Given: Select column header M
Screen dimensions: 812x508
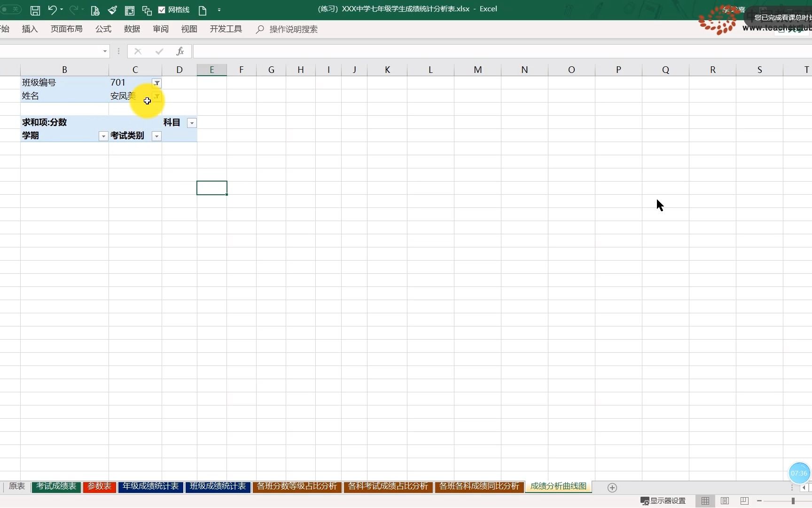Looking at the screenshot, I should pyautogui.click(x=477, y=70).
